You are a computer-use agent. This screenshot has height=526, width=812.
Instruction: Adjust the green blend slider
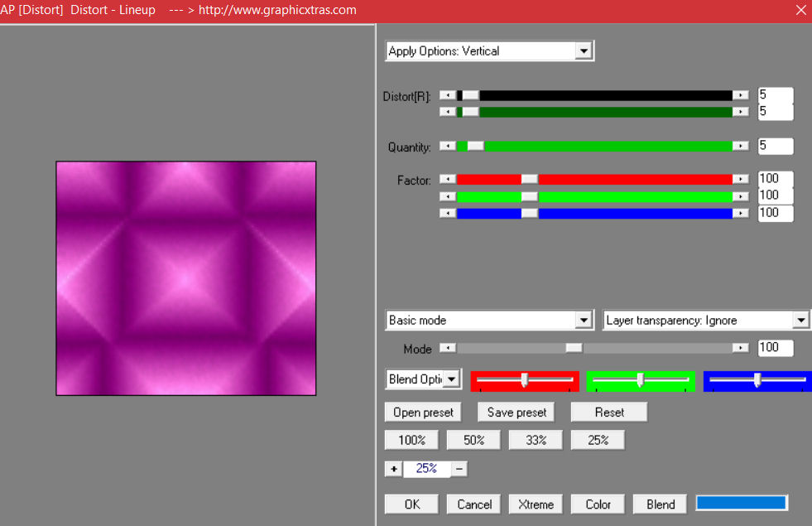tap(641, 380)
